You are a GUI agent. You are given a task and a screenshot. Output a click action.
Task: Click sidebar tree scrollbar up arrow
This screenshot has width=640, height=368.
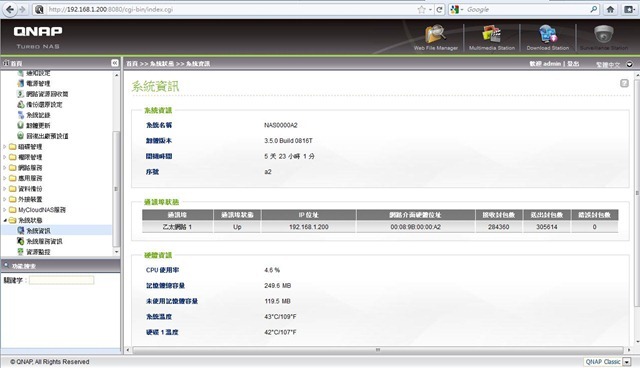coord(116,75)
